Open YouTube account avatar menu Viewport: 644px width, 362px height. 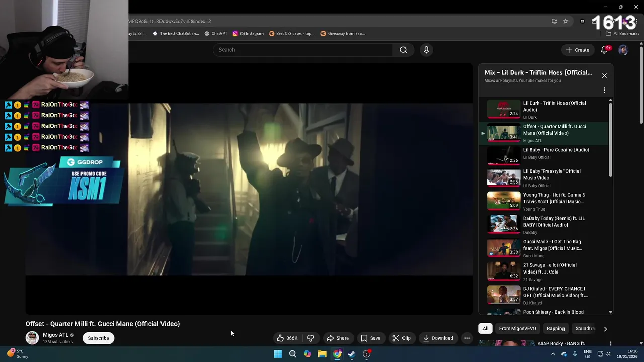pos(623,50)
